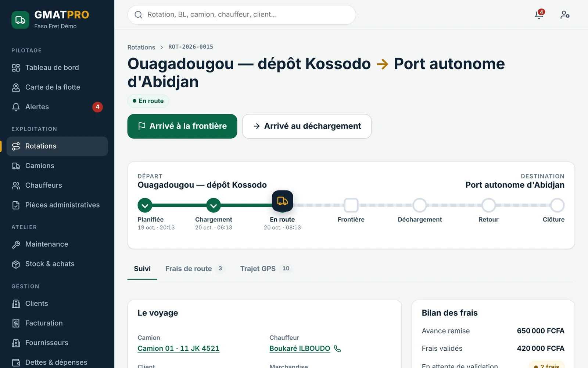Switch to Frais de route tab
Screen dimensions: 588x368
tap(194, 269)
